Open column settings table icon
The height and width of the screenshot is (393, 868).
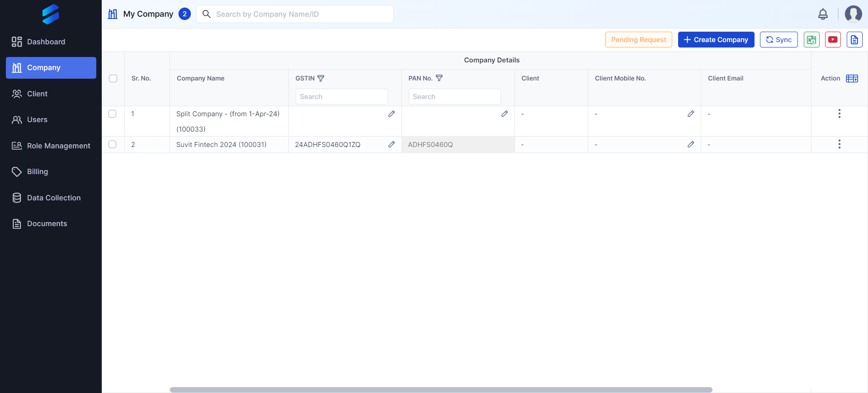coord(852,79)
